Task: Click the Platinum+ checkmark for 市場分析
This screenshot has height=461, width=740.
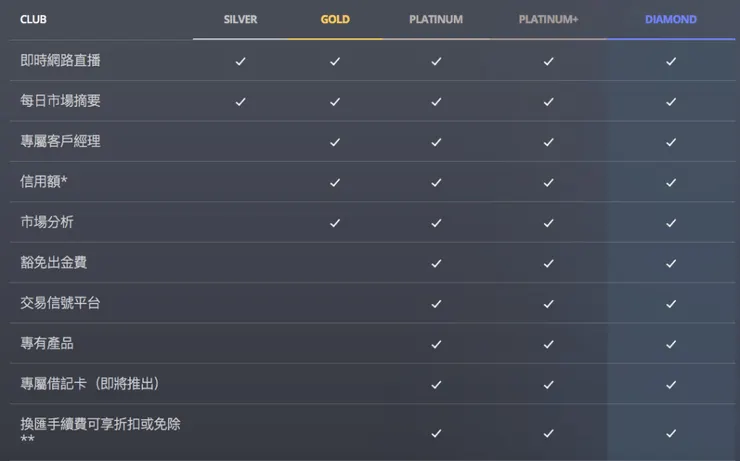Action: [x=548, y=223]
